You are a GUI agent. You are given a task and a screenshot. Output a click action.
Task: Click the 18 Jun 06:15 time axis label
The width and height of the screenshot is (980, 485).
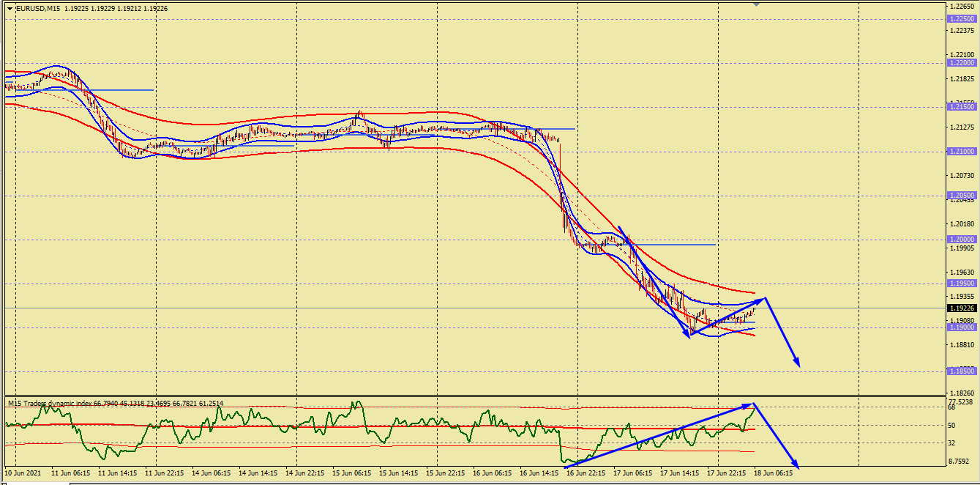pyautogui.click(x=774, y=473)
